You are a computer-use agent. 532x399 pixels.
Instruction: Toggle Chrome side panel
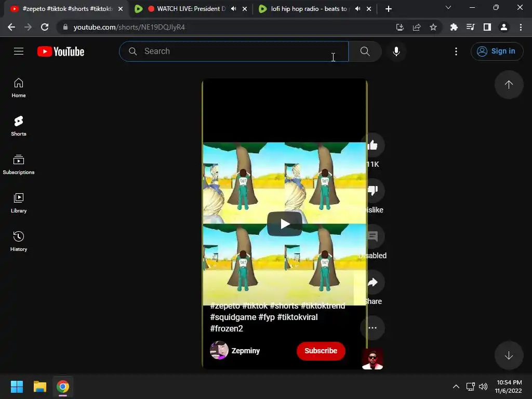(x=487, y=27)
